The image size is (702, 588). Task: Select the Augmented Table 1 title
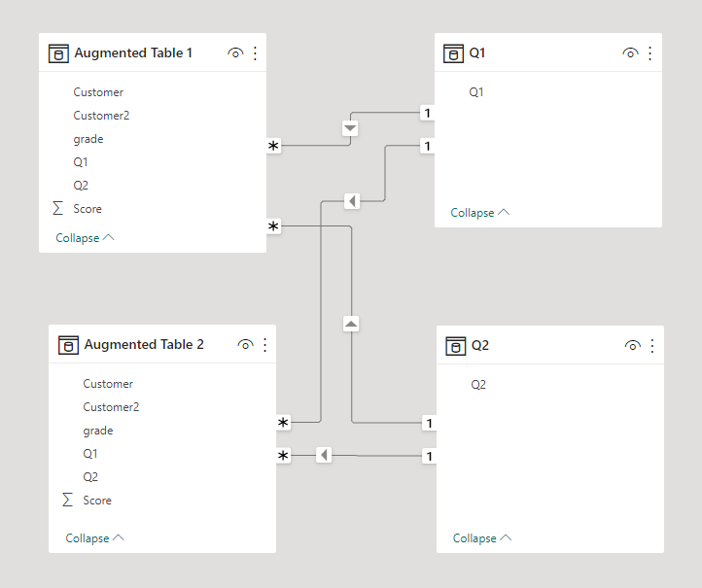coord(133,52)
